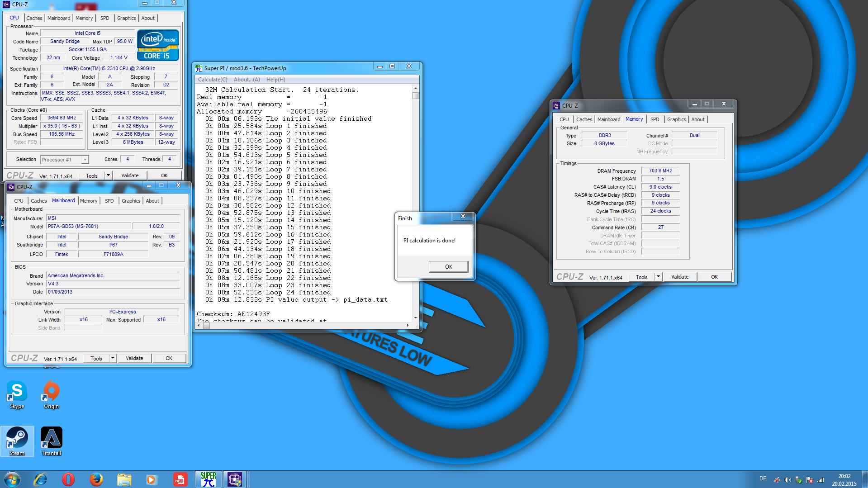
Task: Switch to CPU-Z in the taskbar
Action: click(235, 479)
